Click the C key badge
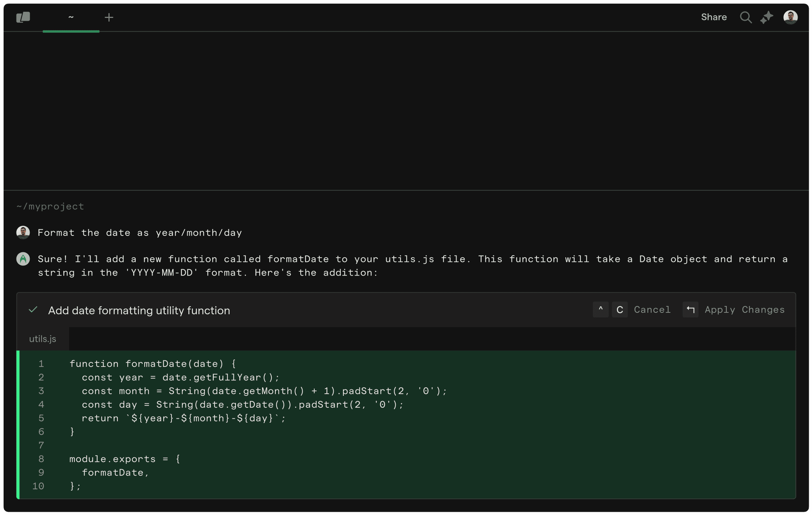812x515 pixels. pos(619,310)
